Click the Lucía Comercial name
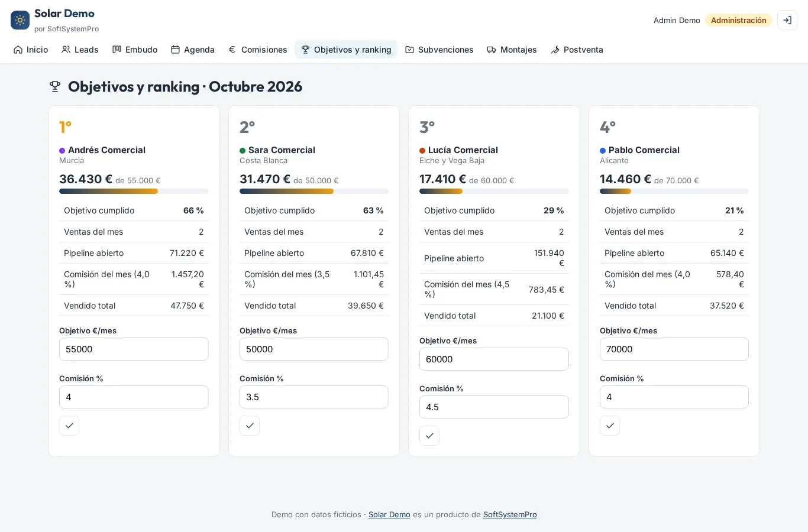 tap(463, 150)
